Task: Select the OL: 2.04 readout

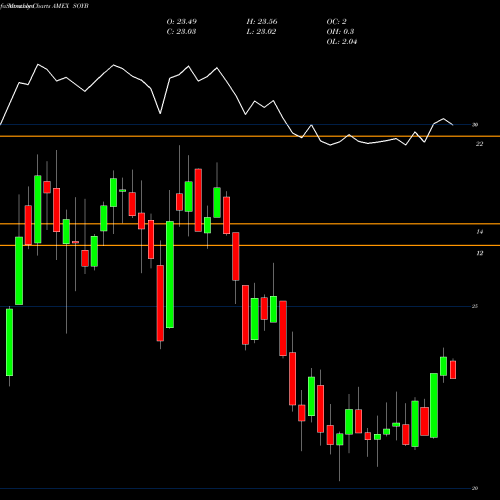Action: 342,42
